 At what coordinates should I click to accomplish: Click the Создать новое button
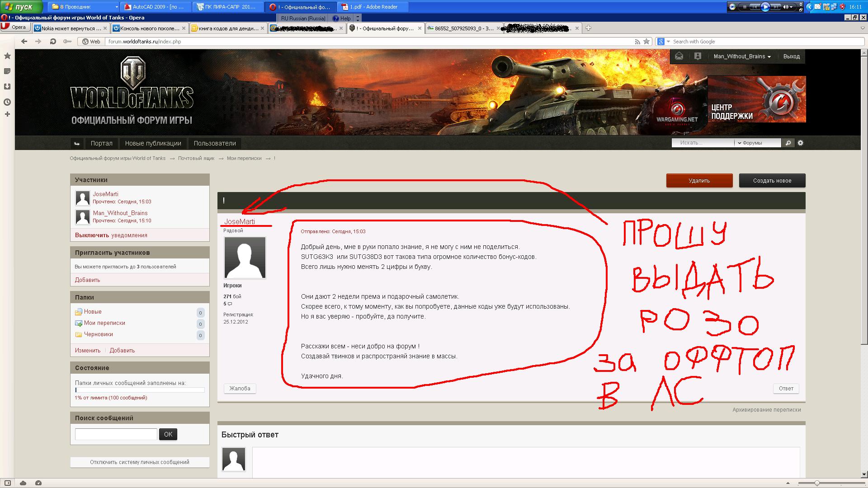pos(772,181)
